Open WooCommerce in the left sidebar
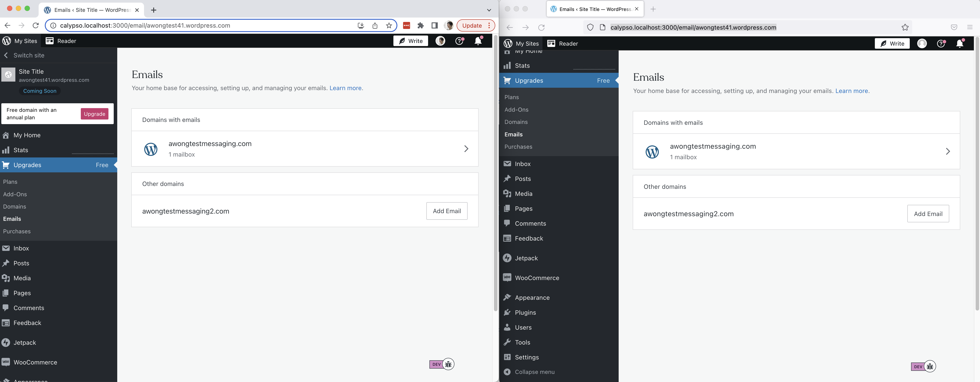 tap(35, 362)
